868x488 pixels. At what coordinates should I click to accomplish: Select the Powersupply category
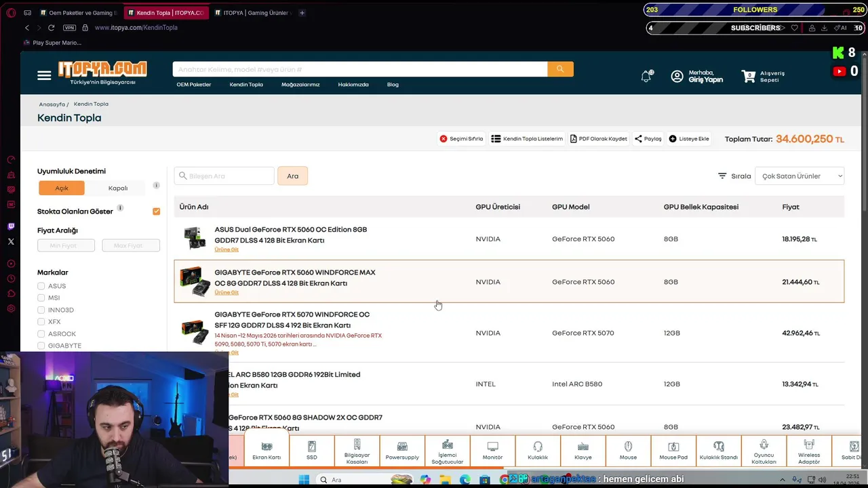(x=402, y=451)
